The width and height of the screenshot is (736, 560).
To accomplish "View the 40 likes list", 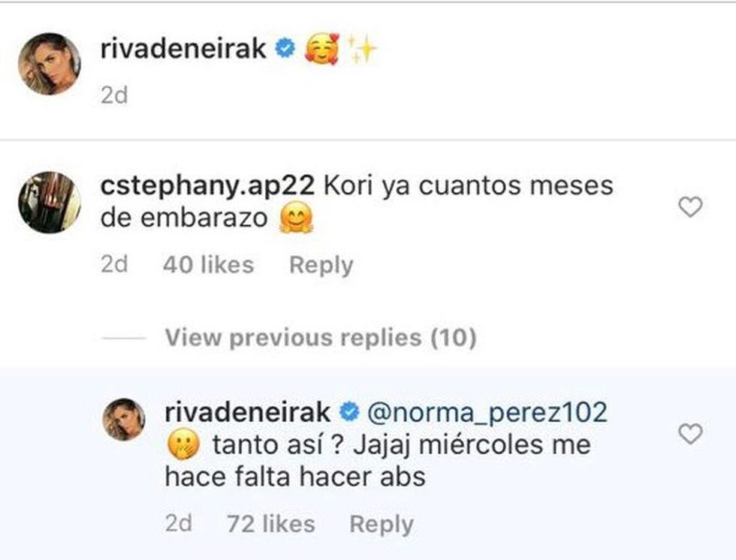I will pyautogui.click(x=208, y=265).
